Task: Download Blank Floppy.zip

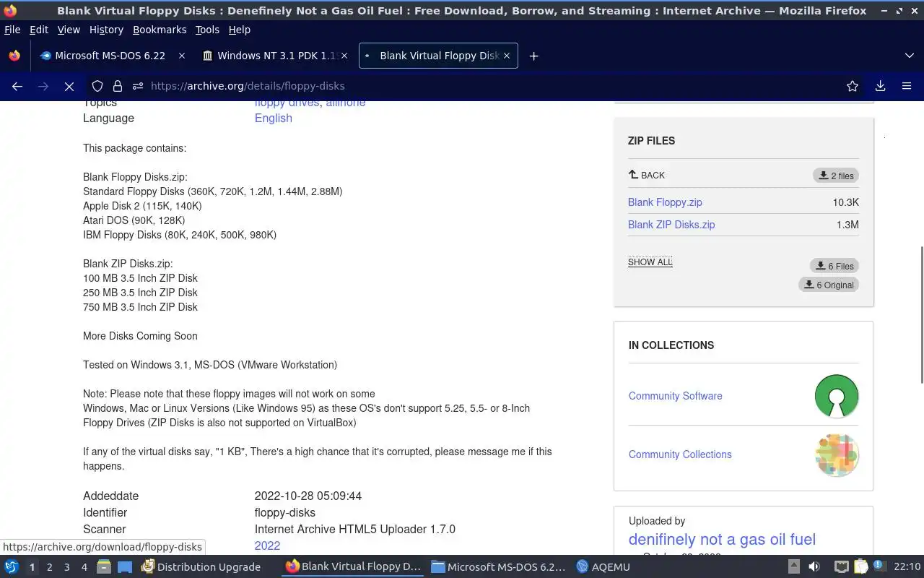Action: [665, 202]
